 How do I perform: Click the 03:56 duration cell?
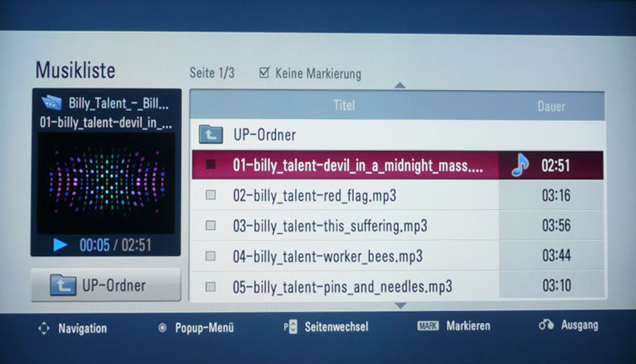pos(556,225)
